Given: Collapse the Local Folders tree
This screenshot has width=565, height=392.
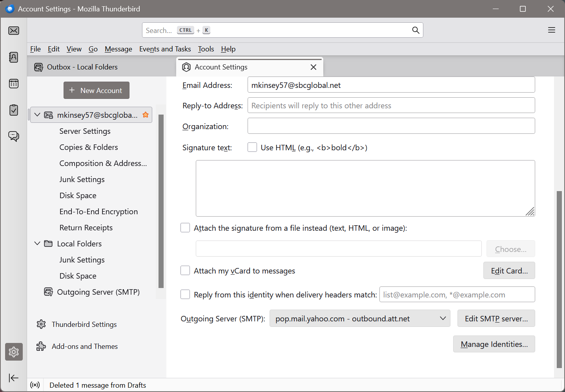Looking at the screenshot, I should 37,244.
